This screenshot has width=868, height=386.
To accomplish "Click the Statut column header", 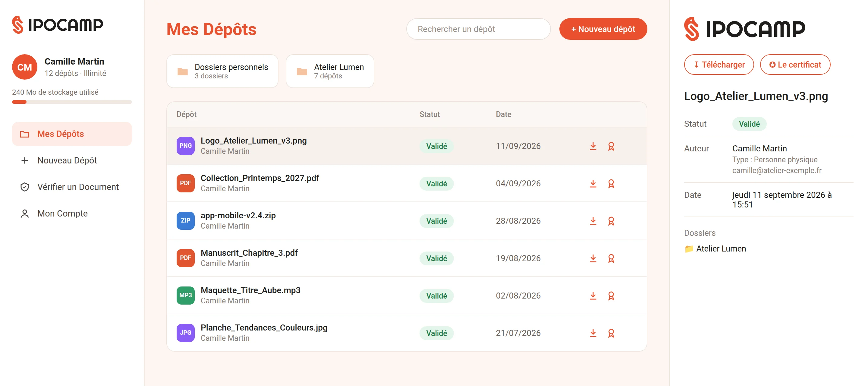I will point(429,114).
